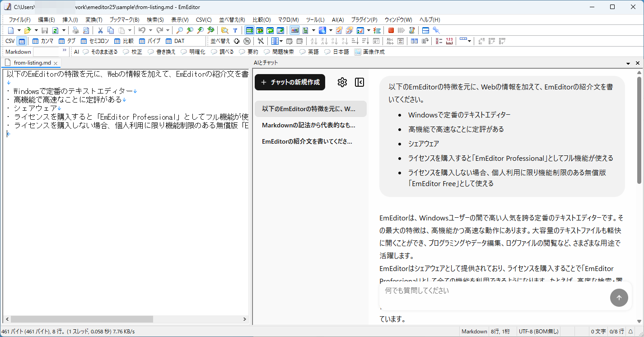The image size is (644, 337).
Task: Toggle CSV table view mode button
Action: (21, 41)
